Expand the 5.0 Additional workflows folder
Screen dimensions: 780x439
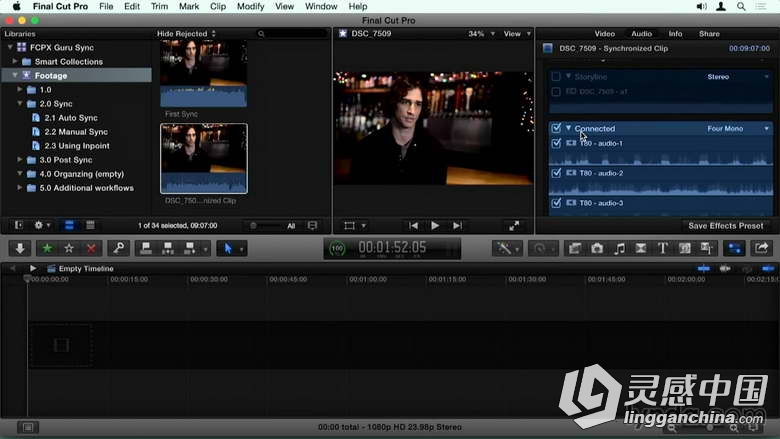[x=19, y=187]
